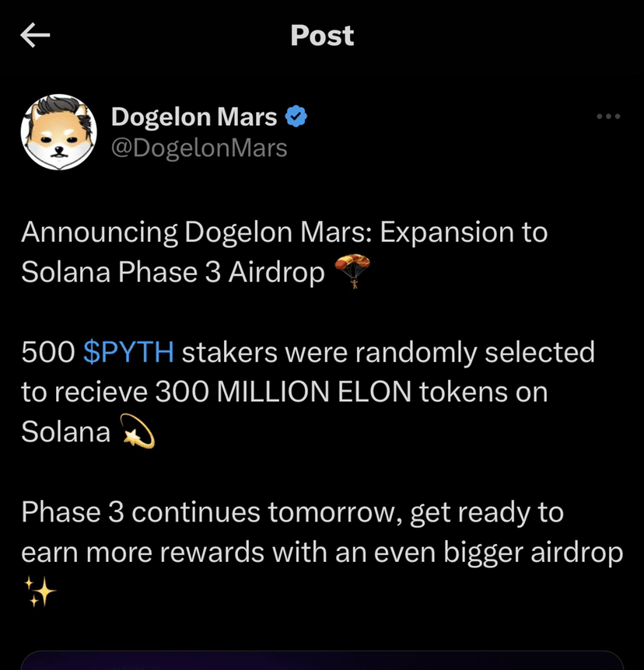Click the 'Solana Phase 3 Airdrop' text
The height and width of the screenshot is (670, 644).
click(173, 274)
